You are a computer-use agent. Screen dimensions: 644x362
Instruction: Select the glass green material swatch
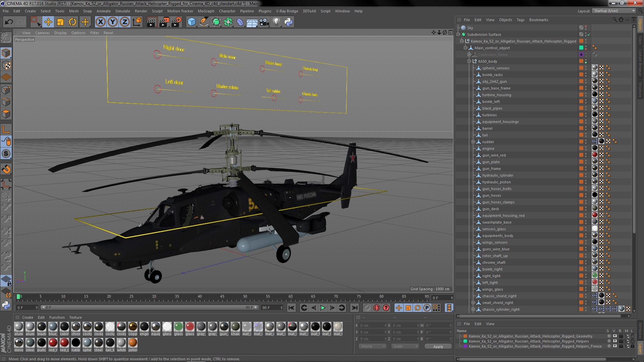coord(178,326)
